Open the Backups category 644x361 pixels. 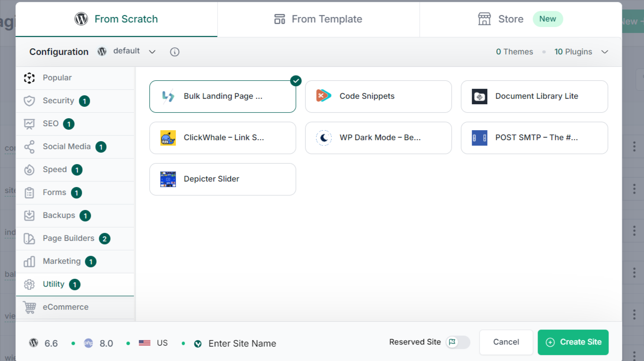click(x=75, y=215)
